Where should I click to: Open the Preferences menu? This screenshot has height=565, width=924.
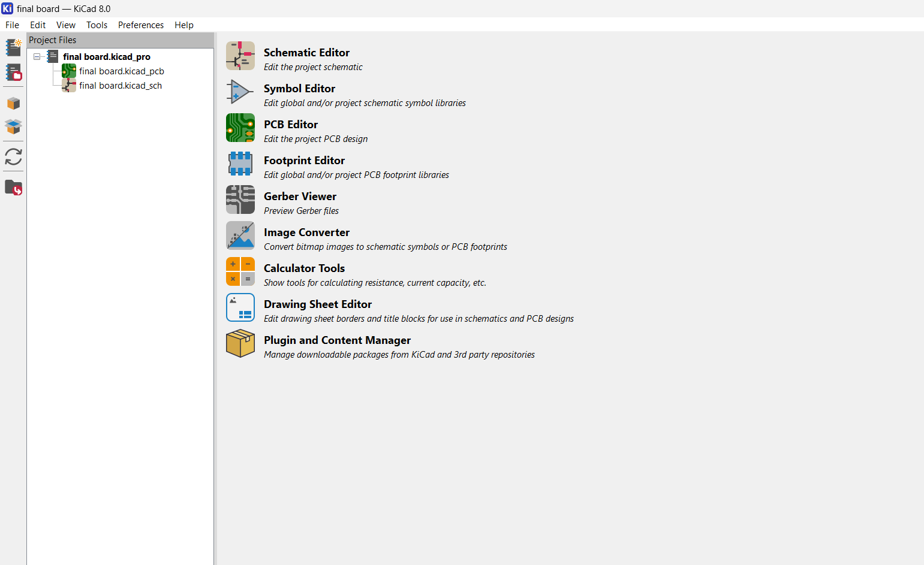click(141, 25)
